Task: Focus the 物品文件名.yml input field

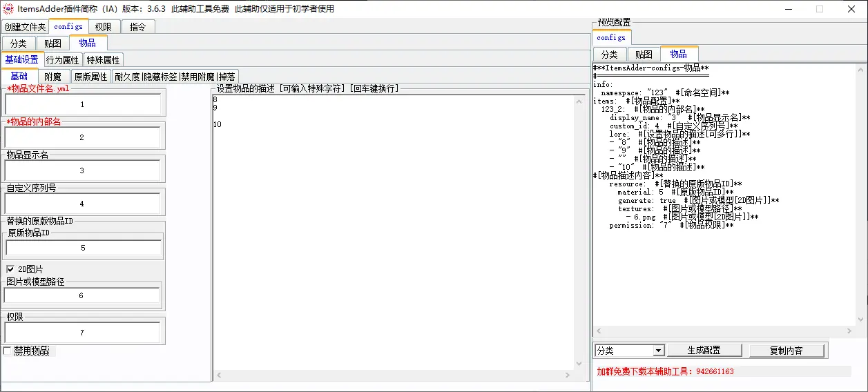Action: 82,104
